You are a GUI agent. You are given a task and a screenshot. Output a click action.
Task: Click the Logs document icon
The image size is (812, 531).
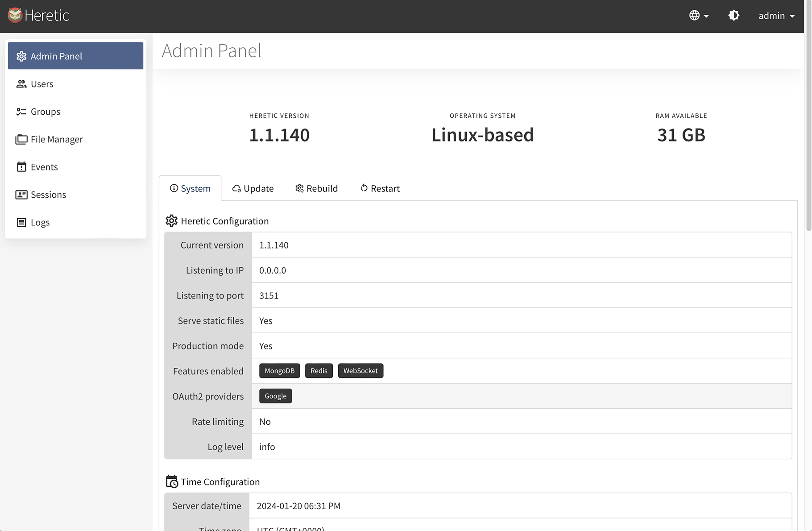[x=21, y=222]
